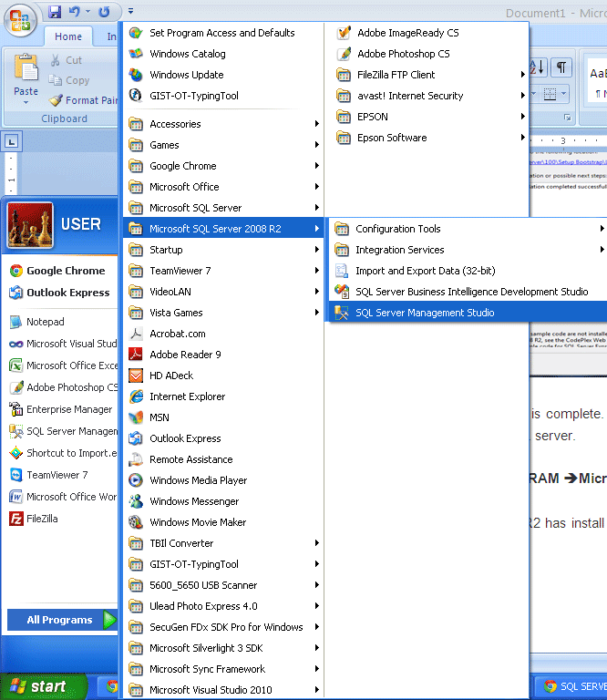Open the Vista Games folder
Image resolution: width=607 pixels, height=700 pixels.
click(222, 313)
